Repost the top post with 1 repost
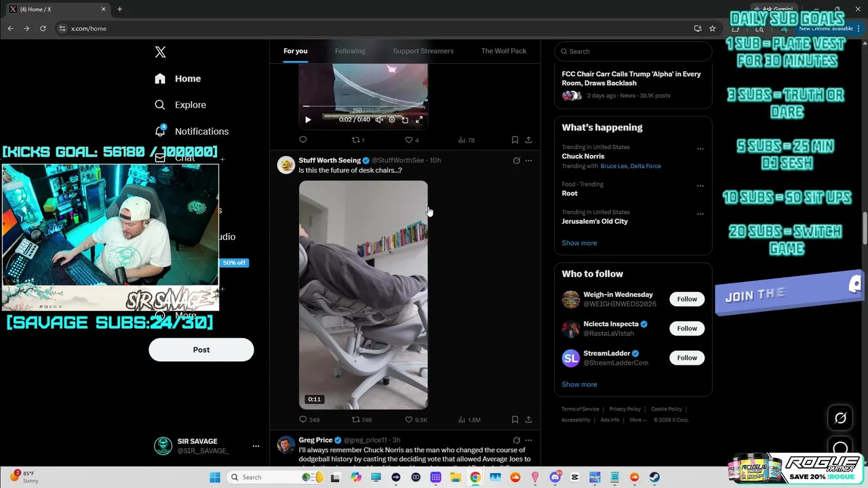This screenshot has height=488, width=868. tap(357, 140)
